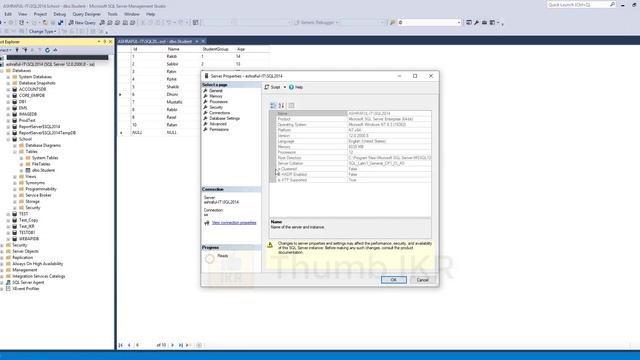Select General page in Server Properties
The image size is (640, 360).
click(216, 91)
